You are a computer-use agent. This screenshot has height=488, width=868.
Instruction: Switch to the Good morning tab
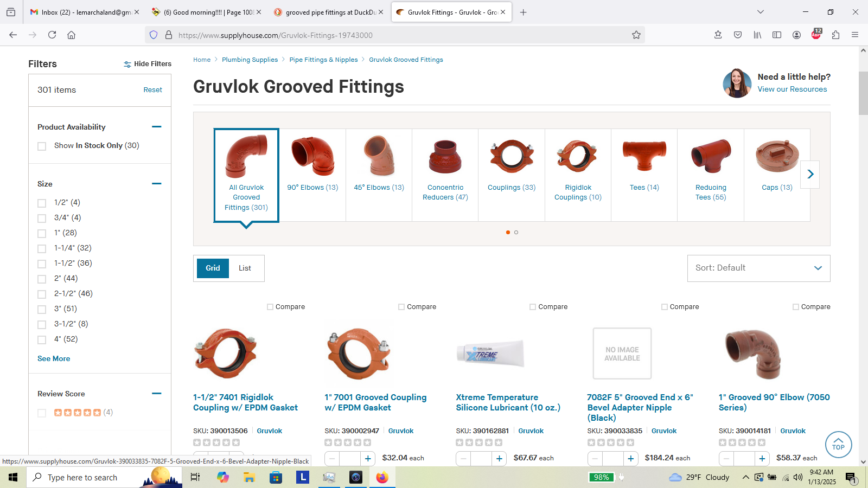tap(207, 12)
